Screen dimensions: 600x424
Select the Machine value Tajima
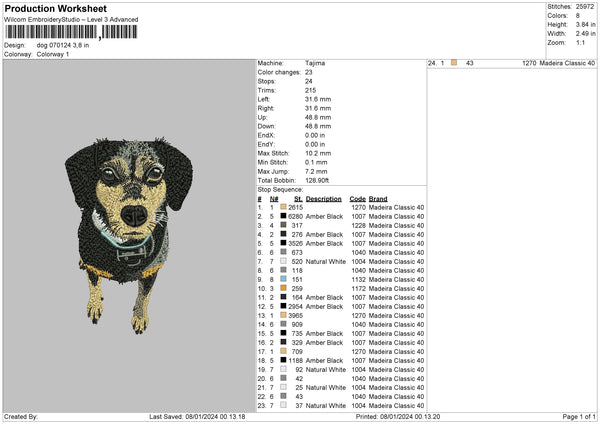[315, 63]
